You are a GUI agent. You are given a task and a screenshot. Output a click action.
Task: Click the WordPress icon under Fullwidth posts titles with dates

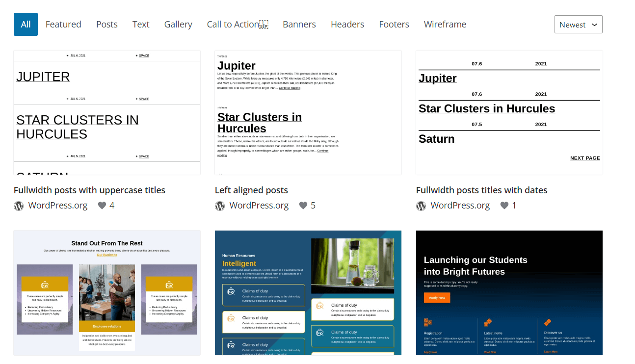pos(421,205)
